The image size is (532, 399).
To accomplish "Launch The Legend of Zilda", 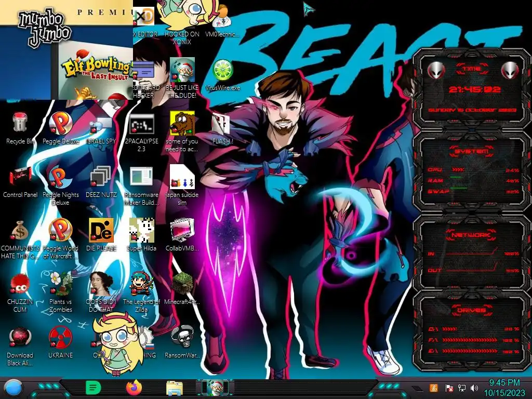I will click(141, 292).
